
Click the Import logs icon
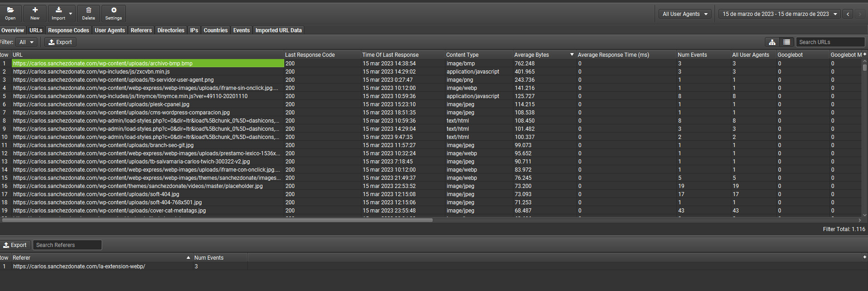58,10
